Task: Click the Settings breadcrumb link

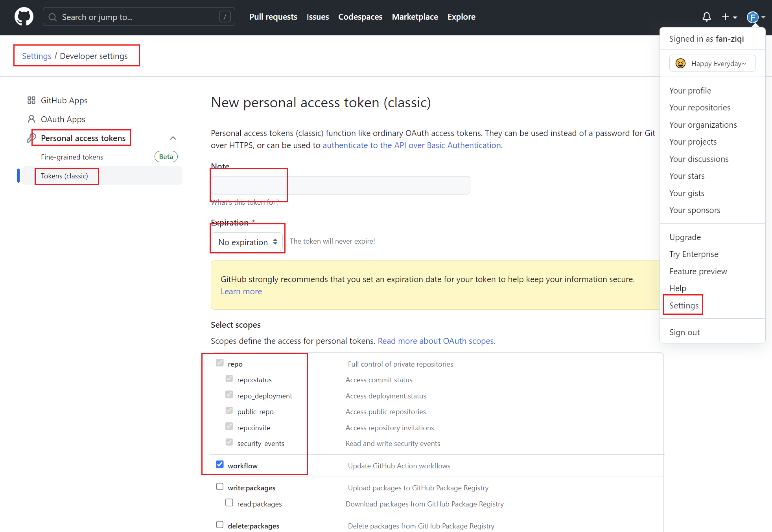Action: point(37,56)
